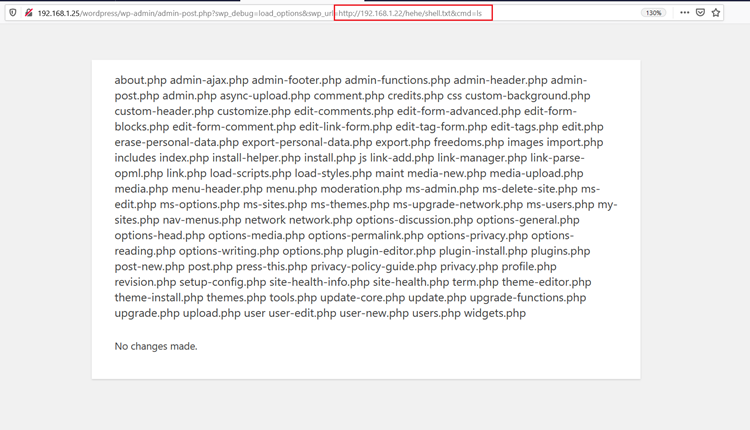This screenshot has width=750, height=430.
Task: Save the page to Pocket
Action: (x=700, y=13)
